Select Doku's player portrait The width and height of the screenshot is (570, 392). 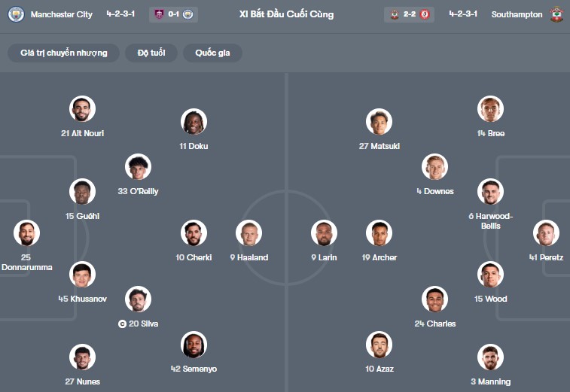tap(194, 122)
